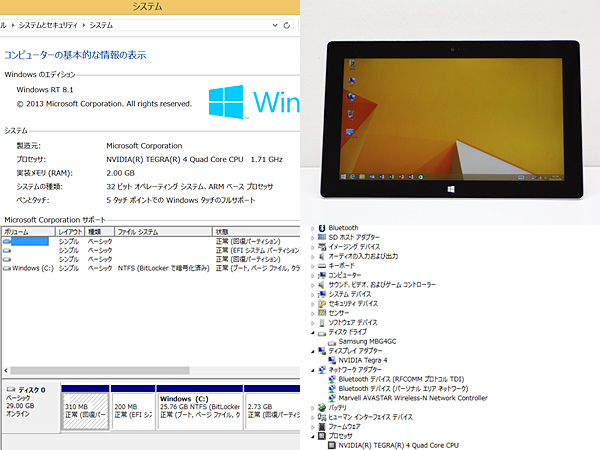The width and height of the screenshot is (600, 450).
Task: Sort by ボリューム column header
Action: [x=28, y=232]
